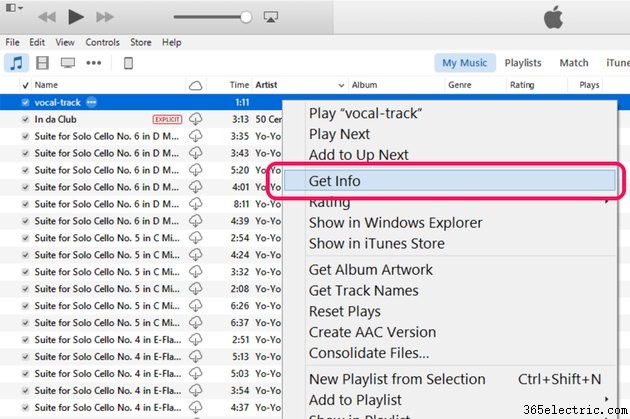The height and width of the screenshot is (419, 630).
Task: Toggle checkbox for the 6:26 cello track
Action: tap(25, 306)
